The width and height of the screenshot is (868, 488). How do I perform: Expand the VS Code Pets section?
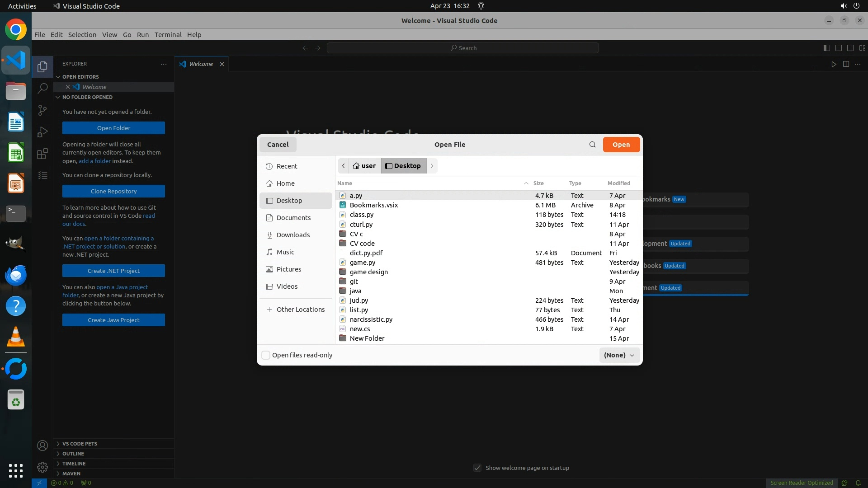[80, 444]
